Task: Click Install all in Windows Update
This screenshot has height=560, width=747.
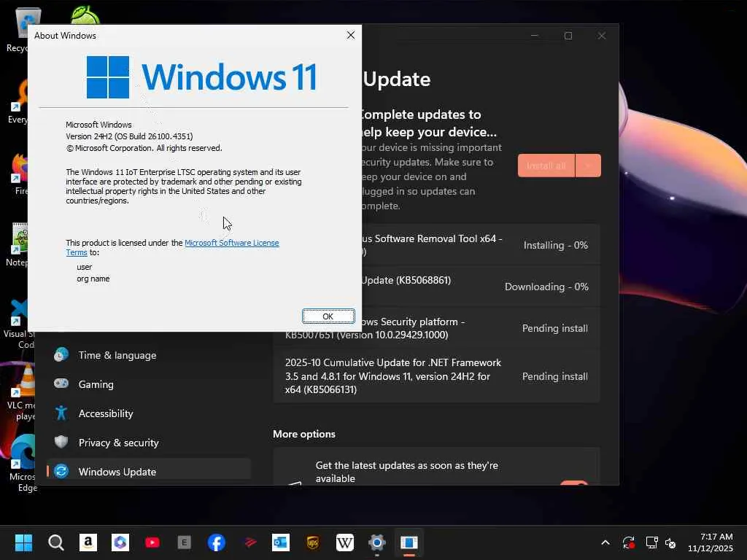Action: click(546, 166)
